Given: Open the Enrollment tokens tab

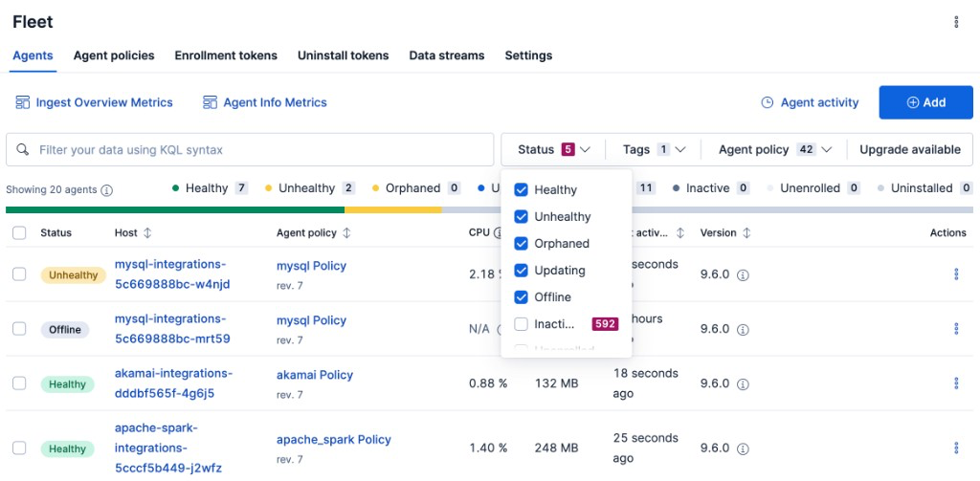Looking at the screenshot, I should tap(226, 55).
